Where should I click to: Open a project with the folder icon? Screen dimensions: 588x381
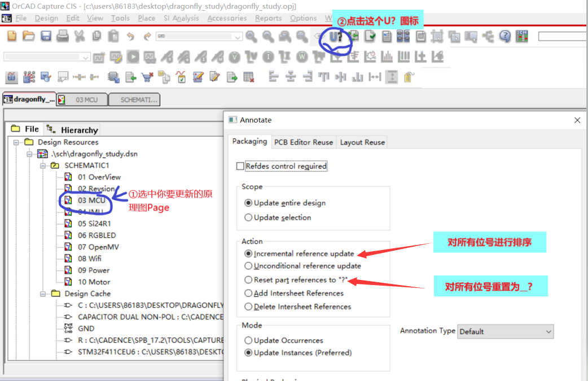[29, 37]
